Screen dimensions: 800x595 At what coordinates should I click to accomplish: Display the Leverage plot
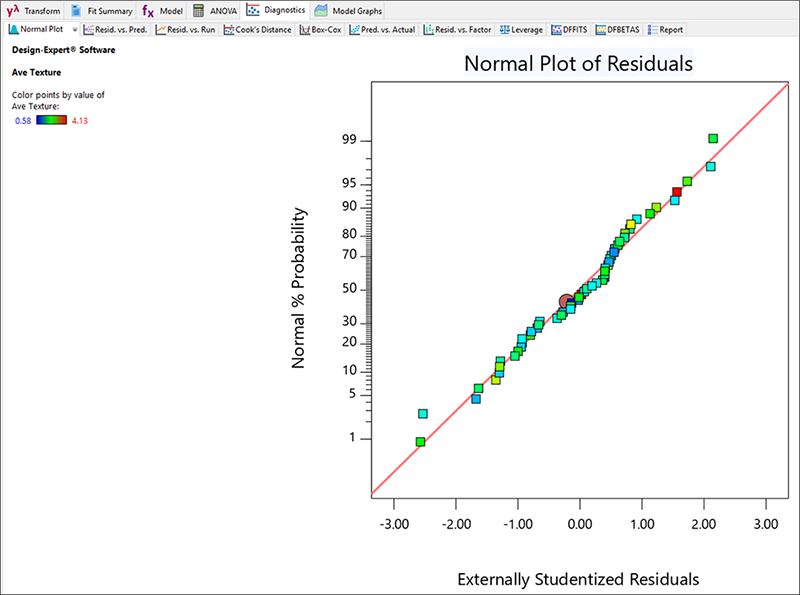(x=520, y=30)
